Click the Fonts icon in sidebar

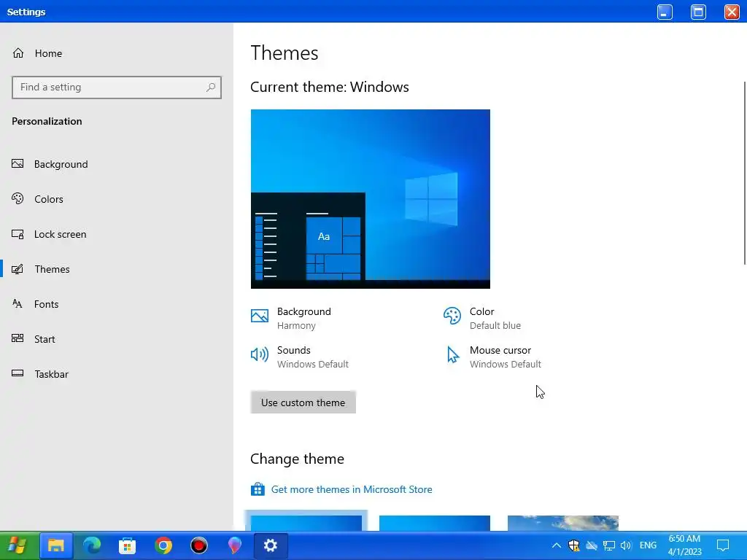point(18,304)
